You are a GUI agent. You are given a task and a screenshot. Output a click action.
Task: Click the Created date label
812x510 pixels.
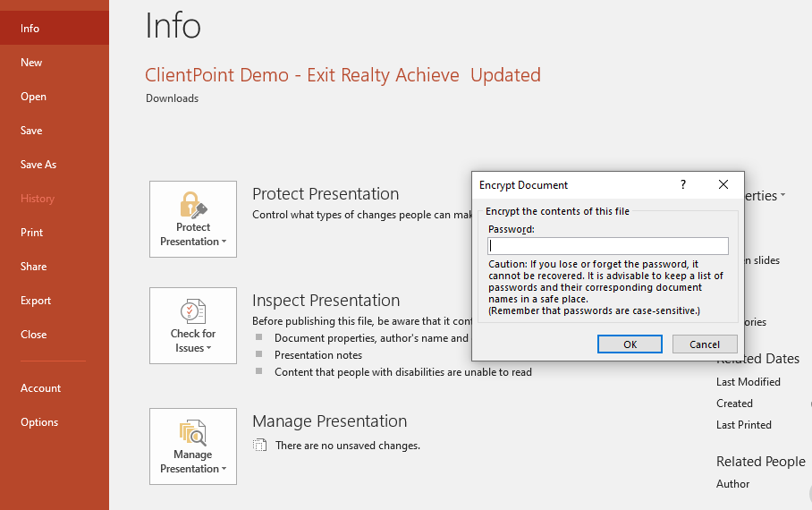(x=734, y=404)
